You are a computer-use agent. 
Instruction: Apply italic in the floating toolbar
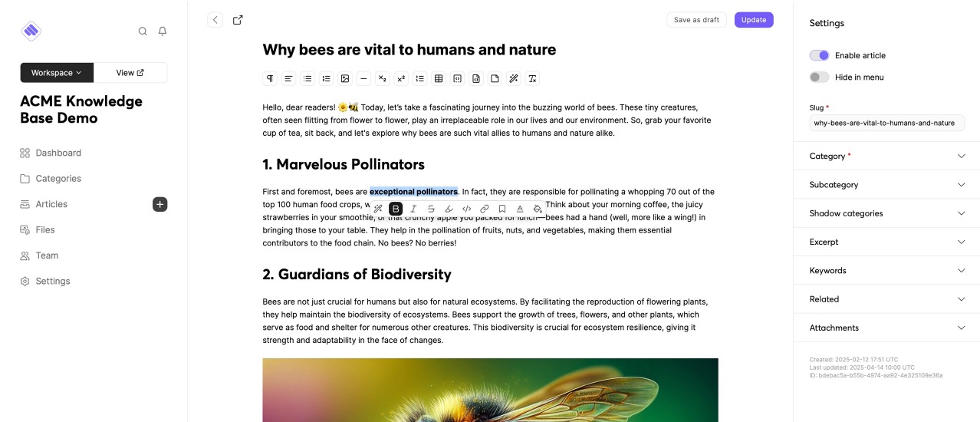413,209
